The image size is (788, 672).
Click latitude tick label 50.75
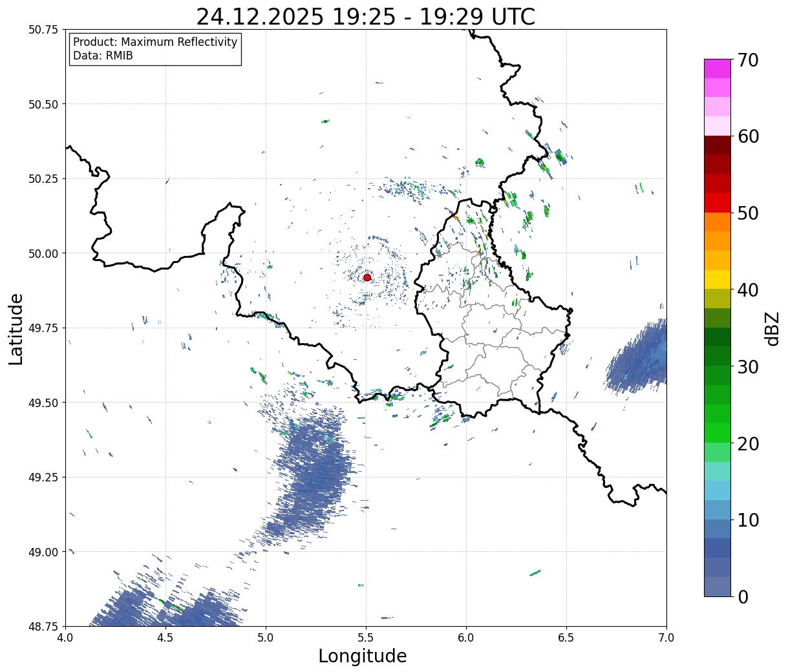click(x=43, y=30)
